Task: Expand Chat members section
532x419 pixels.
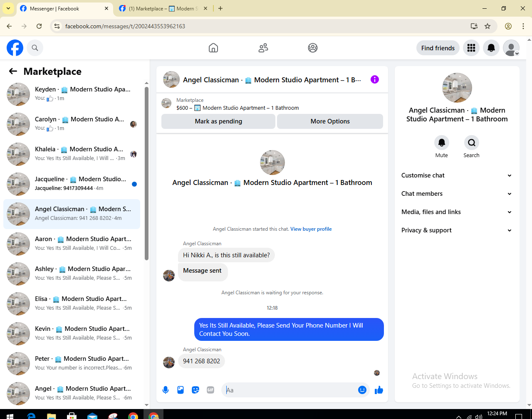Action: point(456,194)
